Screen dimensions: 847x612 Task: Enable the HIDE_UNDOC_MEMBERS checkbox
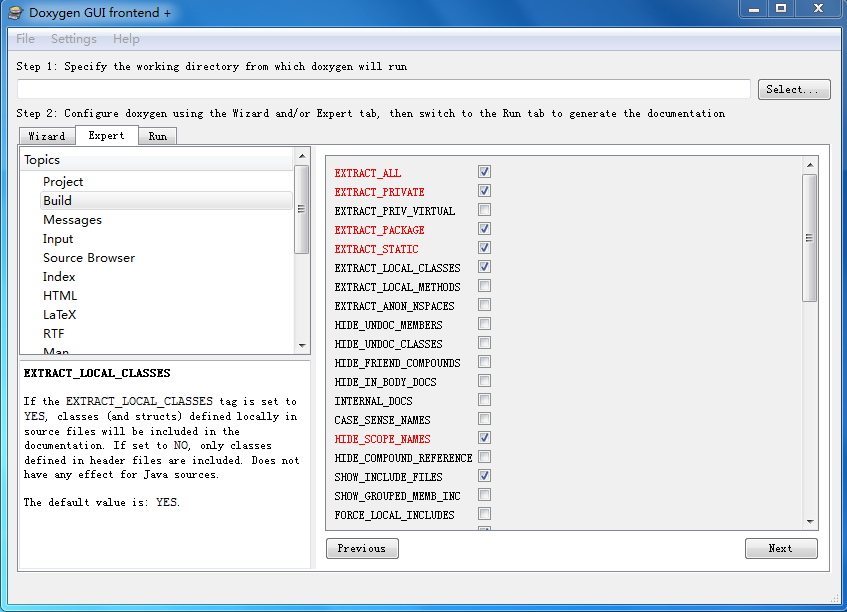click(x=485, y=324)
